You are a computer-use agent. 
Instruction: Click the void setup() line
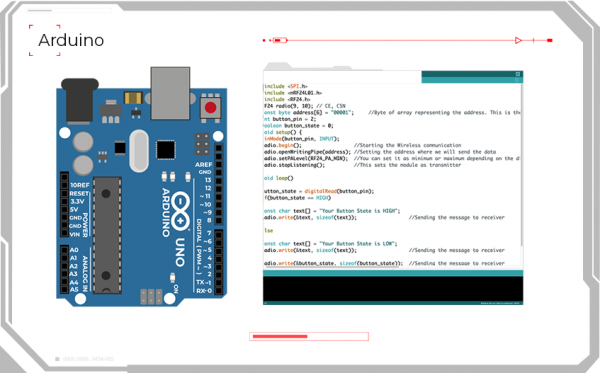pyautogui.click(x=283, y=132)
